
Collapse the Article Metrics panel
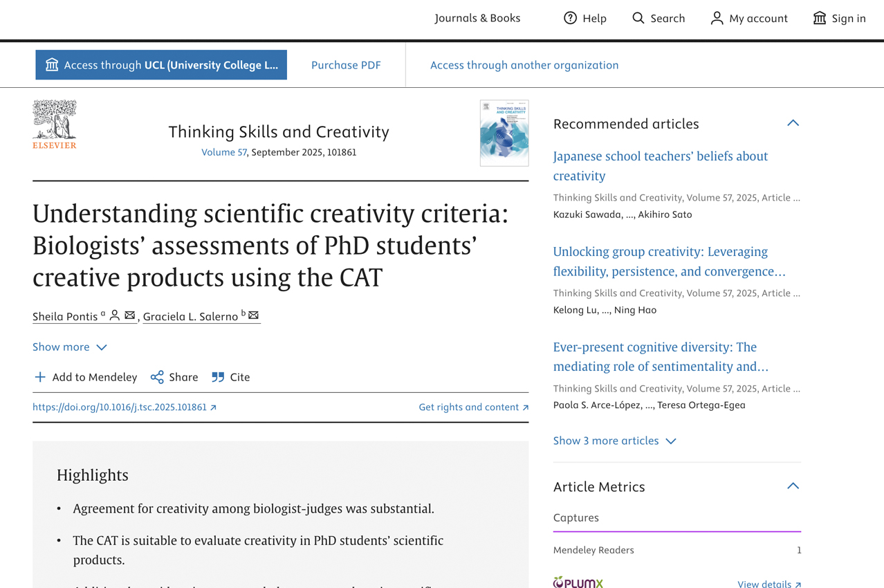793,486
